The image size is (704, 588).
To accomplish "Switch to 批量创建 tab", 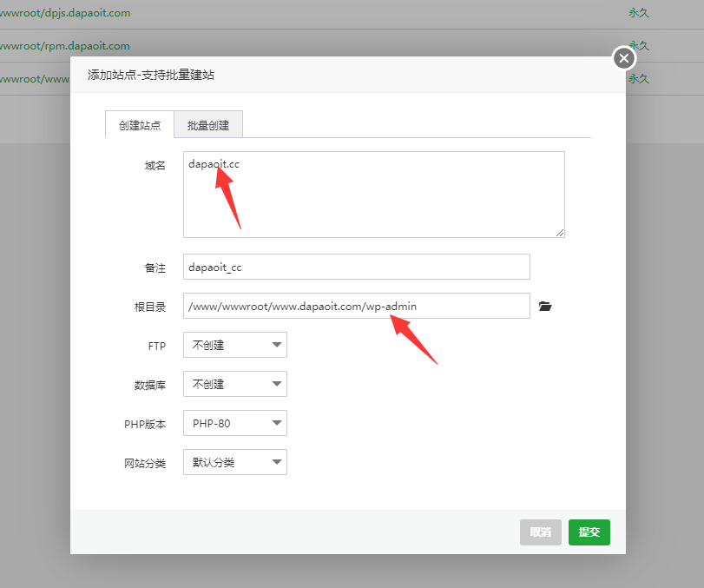I will pos(208,125).
